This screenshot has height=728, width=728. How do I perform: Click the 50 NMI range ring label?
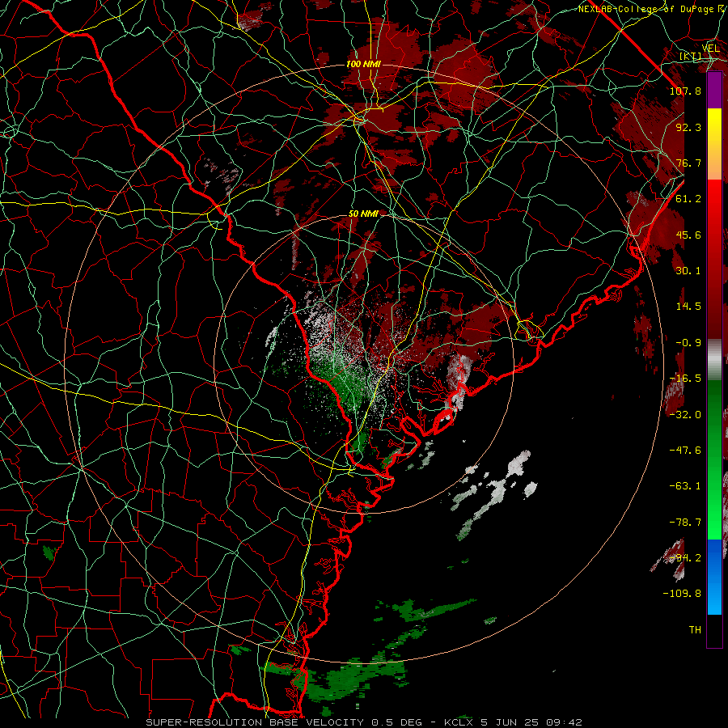[363, 214]
